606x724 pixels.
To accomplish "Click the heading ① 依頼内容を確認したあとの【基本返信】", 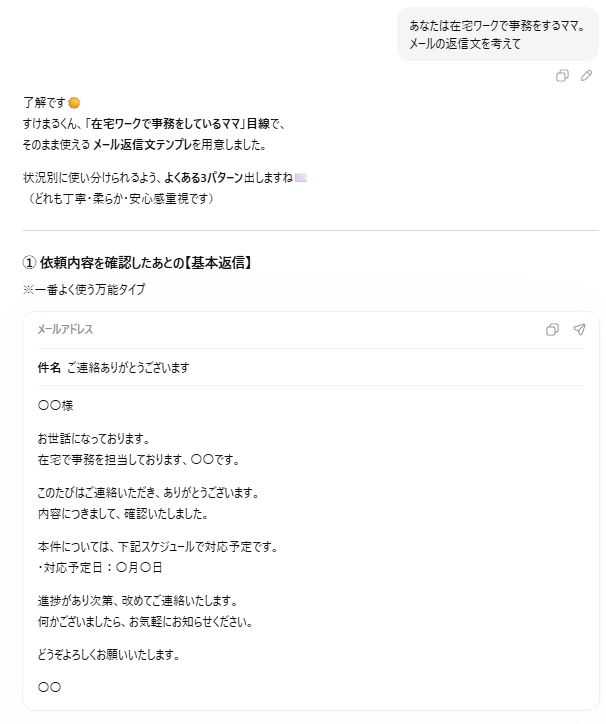I will (136, 263).
